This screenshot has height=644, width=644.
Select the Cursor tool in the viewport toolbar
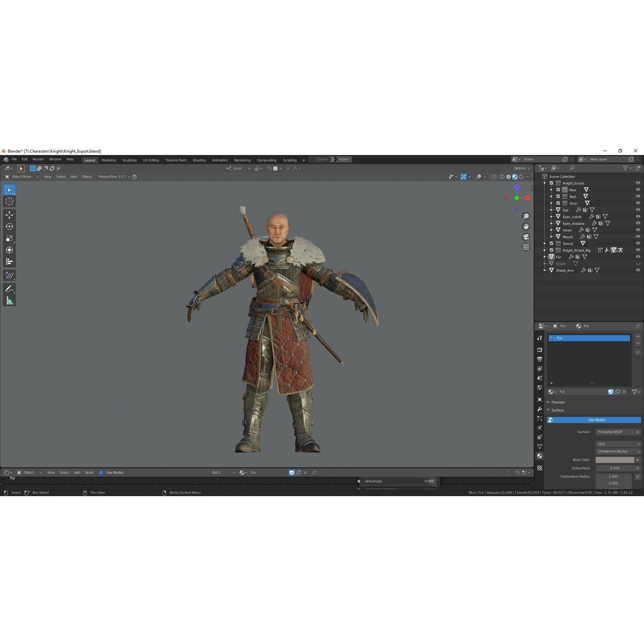click(x=9, y=202)
